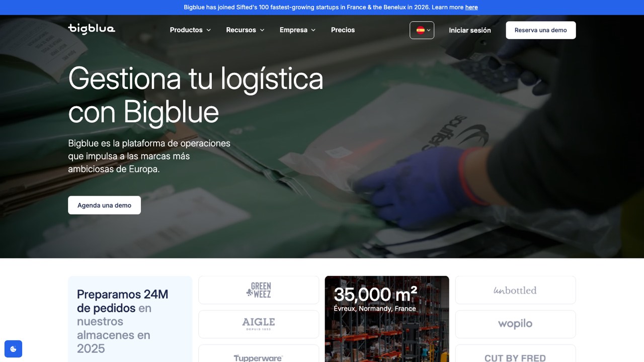
Task: Open the 35,000 m² warehouse card
Action: coord(387,319)
